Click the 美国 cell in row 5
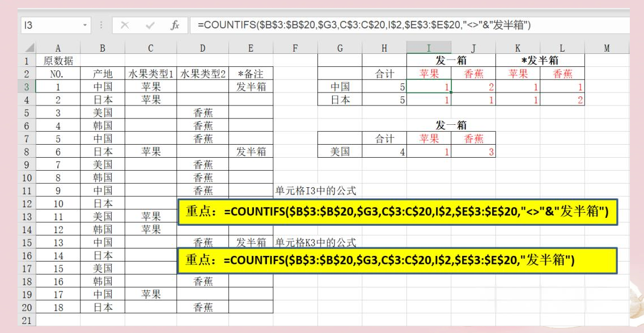The height and width of the screenshot is (333, 644). pyautogui.click(x=102, y=113)
